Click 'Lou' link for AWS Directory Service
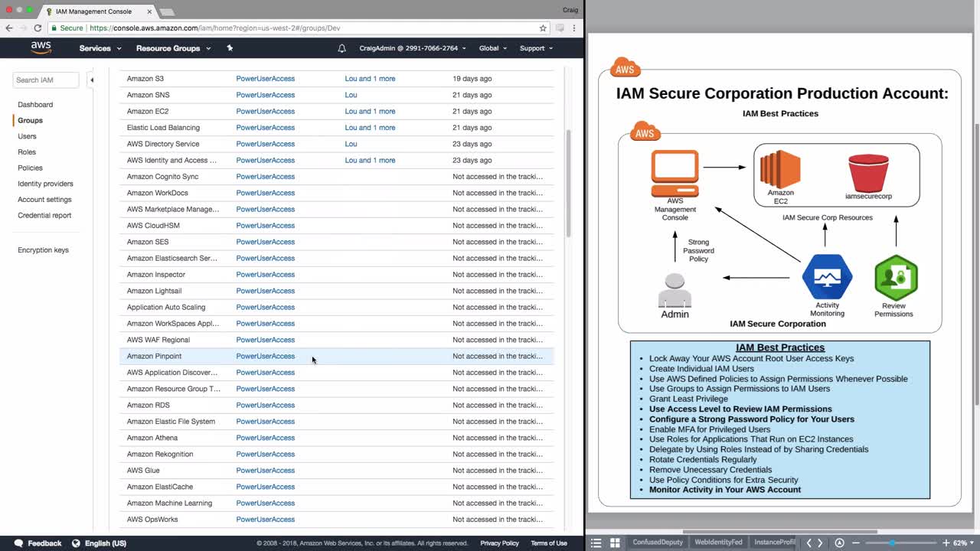980x551 pixels. pyautogui.click(x=351, y=144)
